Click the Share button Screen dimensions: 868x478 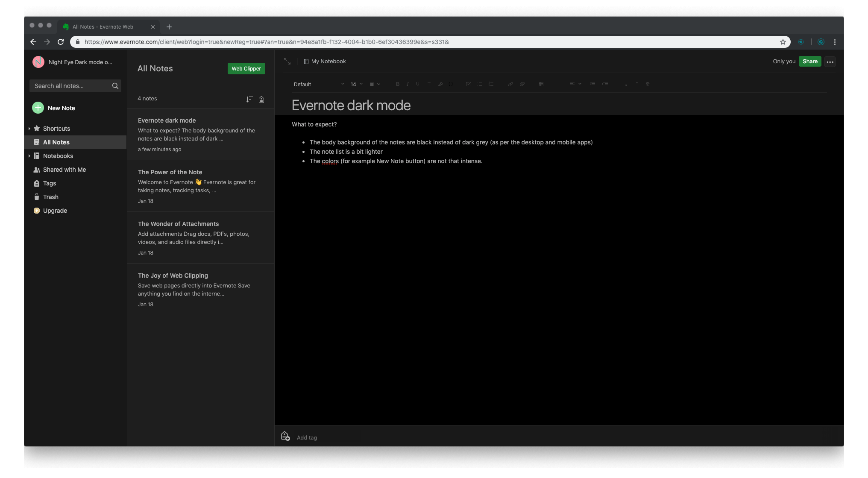[810, 62]
